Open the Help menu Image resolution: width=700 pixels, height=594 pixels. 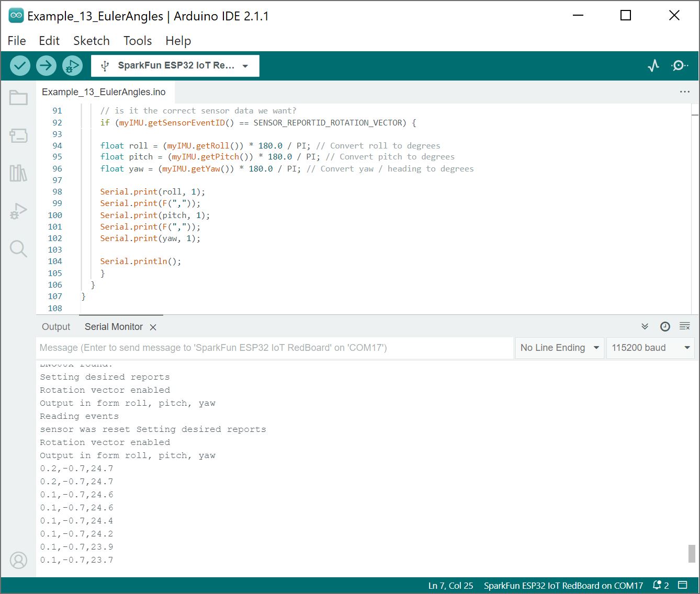(178, 41)
